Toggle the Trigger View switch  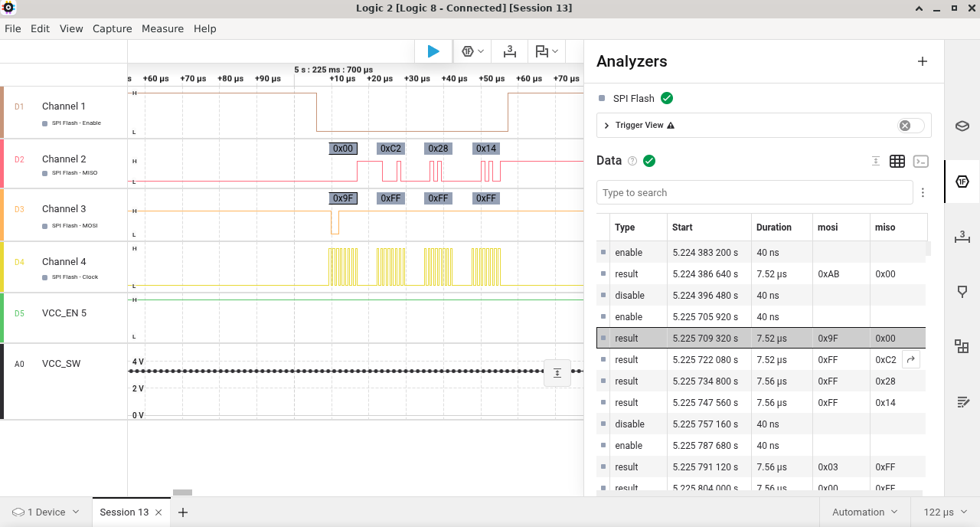[911, 126]
